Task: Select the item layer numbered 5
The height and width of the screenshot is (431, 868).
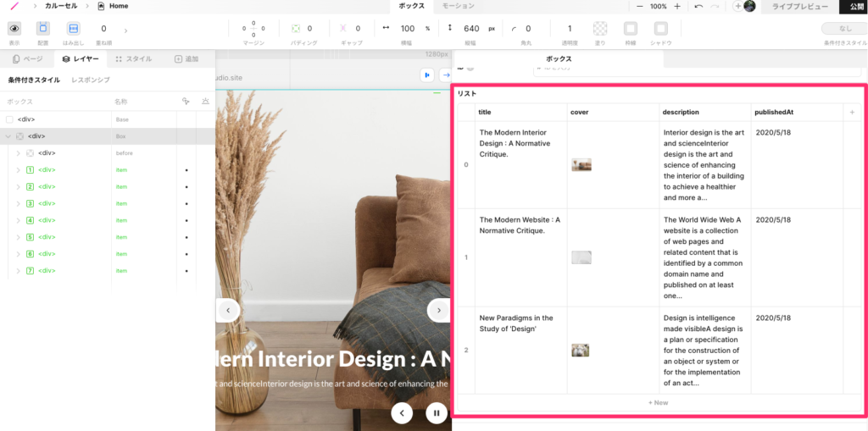Action: pos(108,237)
